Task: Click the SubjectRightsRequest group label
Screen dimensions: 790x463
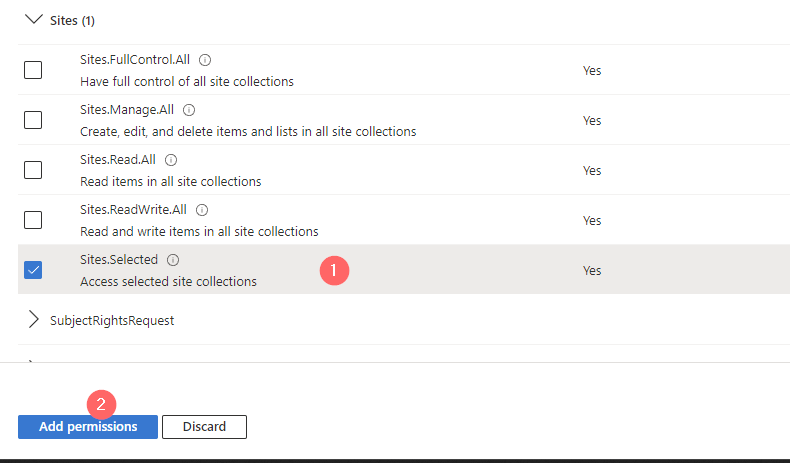Action: 112,321
